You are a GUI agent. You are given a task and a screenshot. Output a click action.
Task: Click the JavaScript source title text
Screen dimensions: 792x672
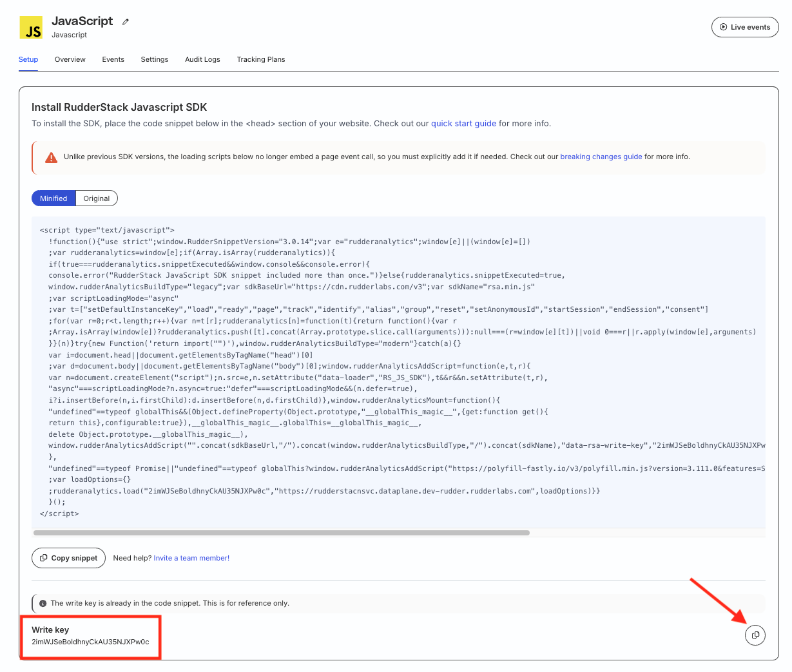click(x=82, y=21)
